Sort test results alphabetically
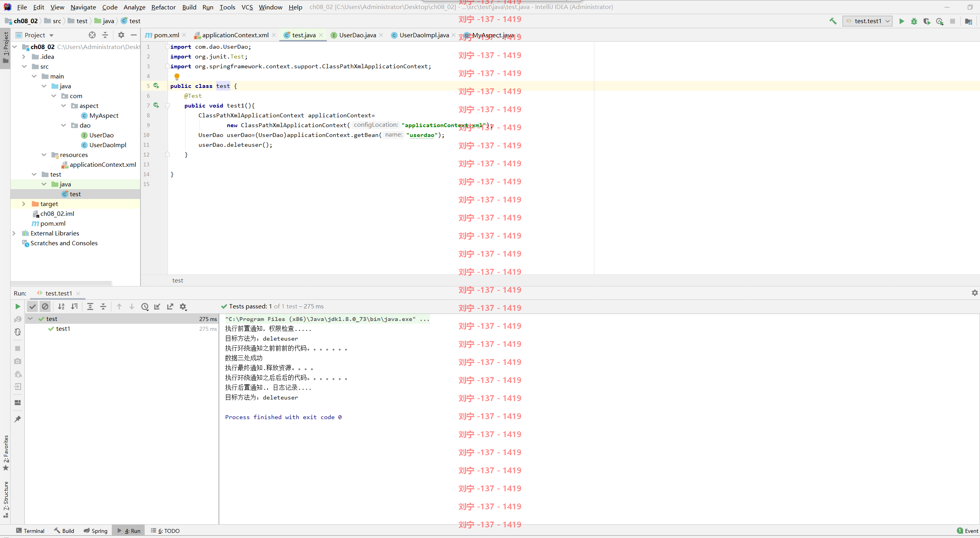Image resolution: width=980 pixels, height=538 pixels. tap(61, 306)
